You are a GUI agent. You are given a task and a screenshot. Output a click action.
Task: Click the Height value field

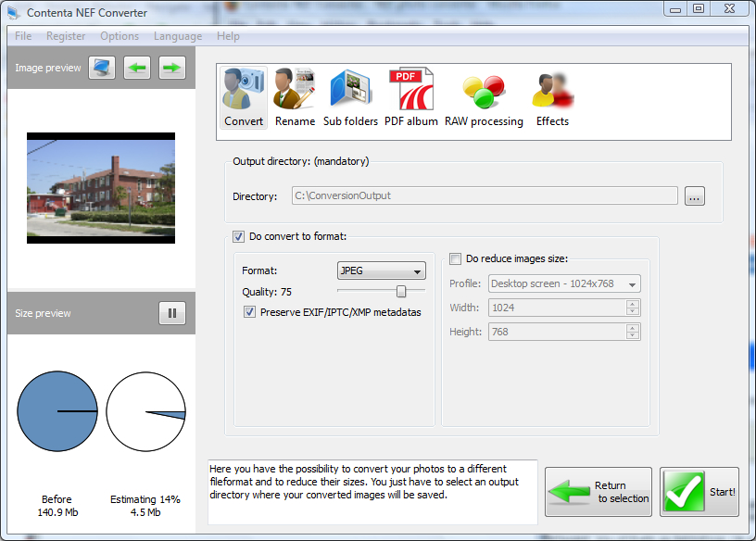(x=558, y=332)
